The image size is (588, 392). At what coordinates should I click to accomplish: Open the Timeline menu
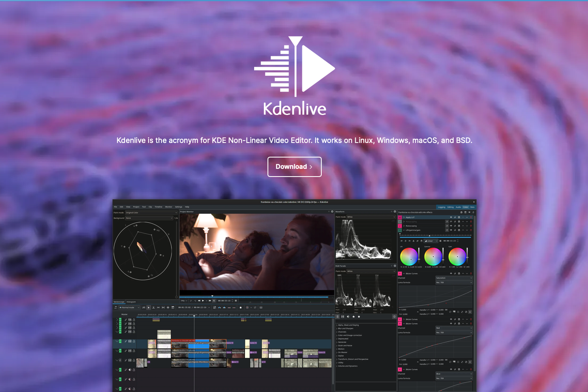(158, 207)
